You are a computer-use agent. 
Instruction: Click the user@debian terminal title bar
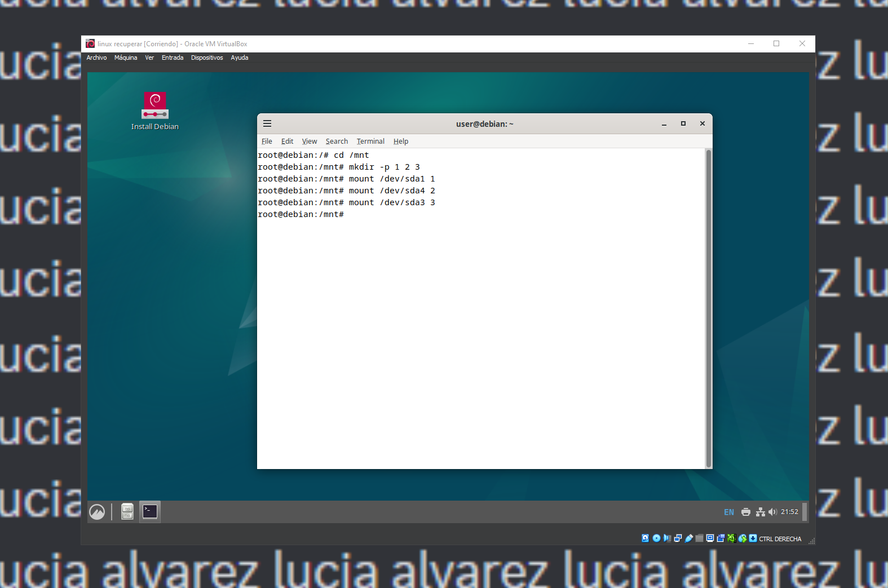[x=484, y=123]
